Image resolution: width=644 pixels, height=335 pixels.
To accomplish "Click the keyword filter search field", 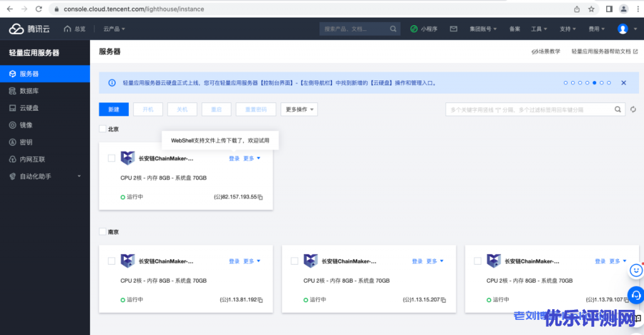I will click(x=528, y=109).
